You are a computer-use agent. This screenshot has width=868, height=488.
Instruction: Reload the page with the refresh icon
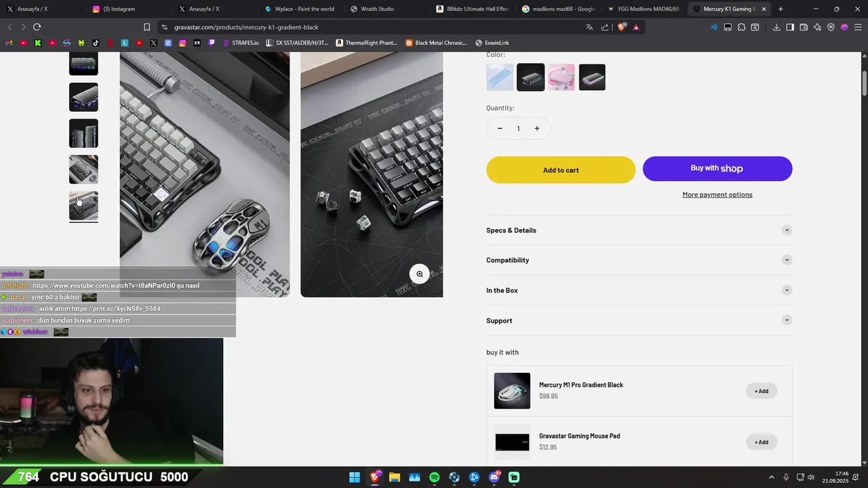click(37, 27)
